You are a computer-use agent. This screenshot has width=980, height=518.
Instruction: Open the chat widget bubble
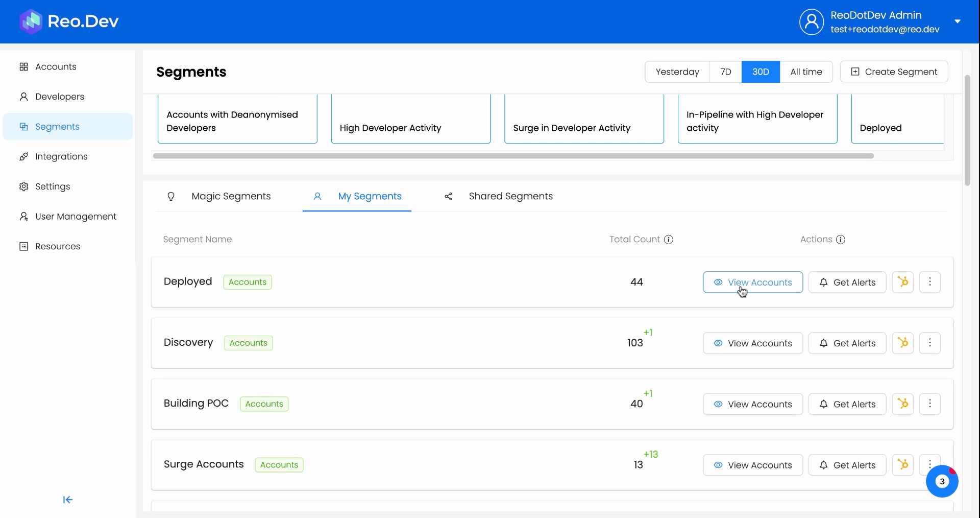(942, 481)
